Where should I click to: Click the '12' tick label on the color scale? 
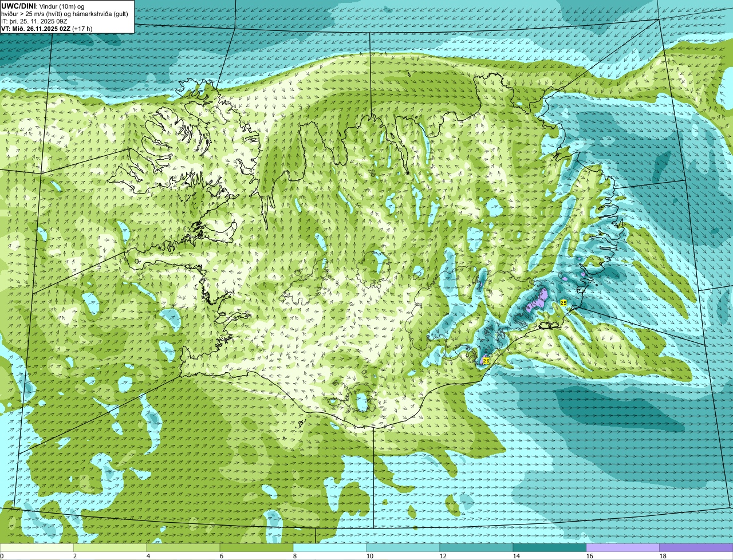click(x=443, y=556)
